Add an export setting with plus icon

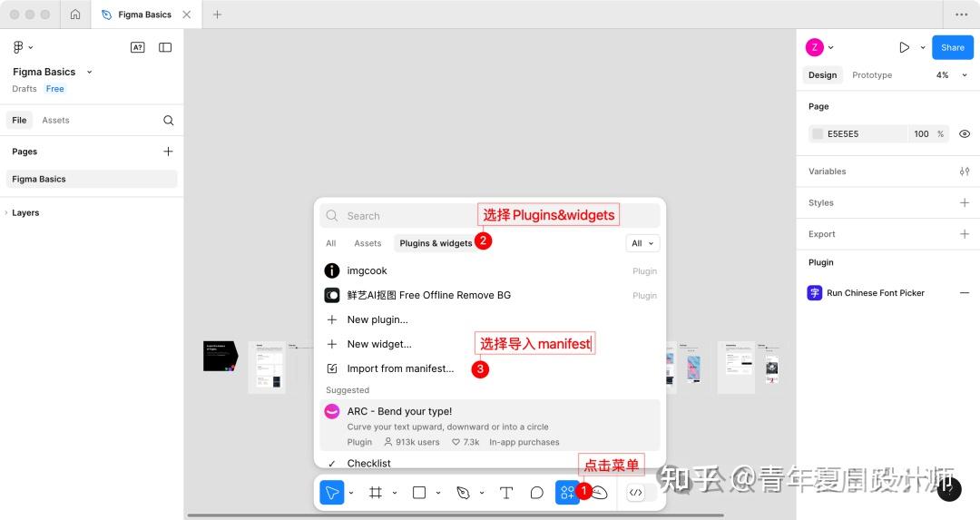tap(965, 234)
